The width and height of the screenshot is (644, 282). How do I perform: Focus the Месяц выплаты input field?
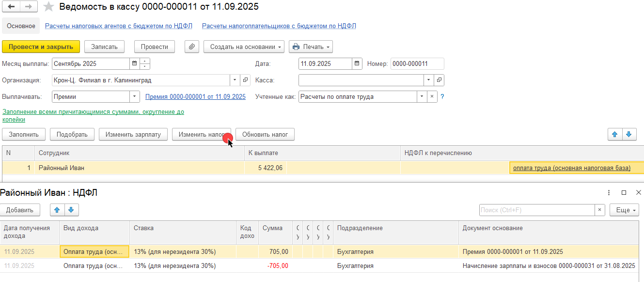click(x=90, y=63)
